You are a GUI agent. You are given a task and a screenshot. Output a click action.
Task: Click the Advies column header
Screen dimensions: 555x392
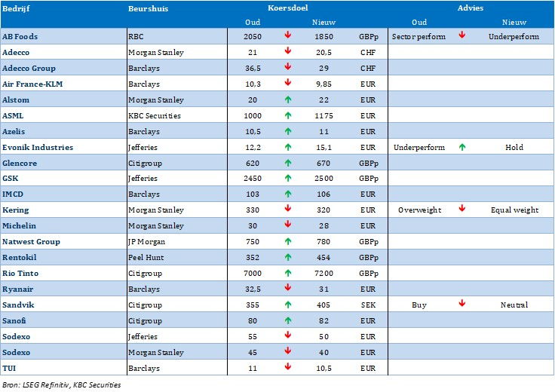[470, 8]
